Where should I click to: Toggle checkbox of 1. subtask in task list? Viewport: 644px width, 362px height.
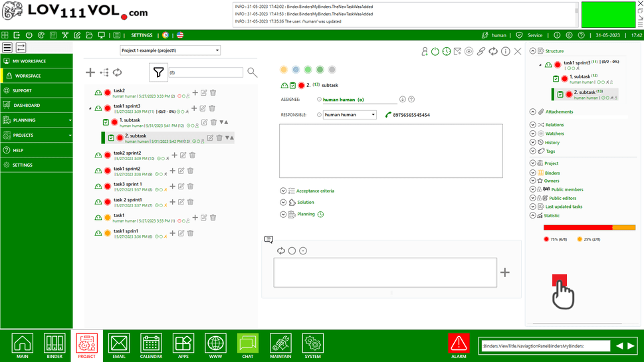[106, 122]
